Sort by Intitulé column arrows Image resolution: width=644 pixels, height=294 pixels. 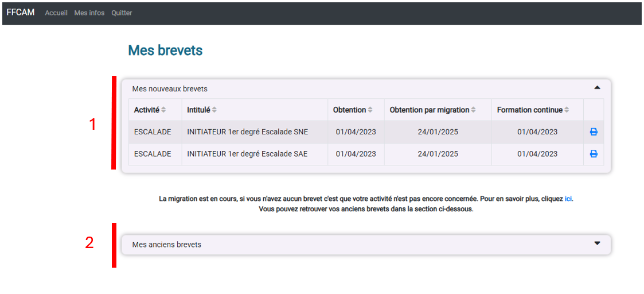(x=214, y=110)
